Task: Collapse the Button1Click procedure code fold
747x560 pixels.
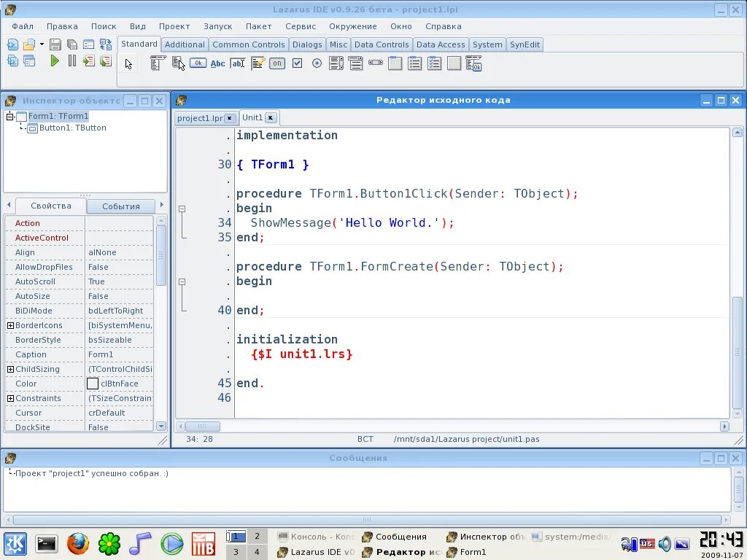Action: 182,209
